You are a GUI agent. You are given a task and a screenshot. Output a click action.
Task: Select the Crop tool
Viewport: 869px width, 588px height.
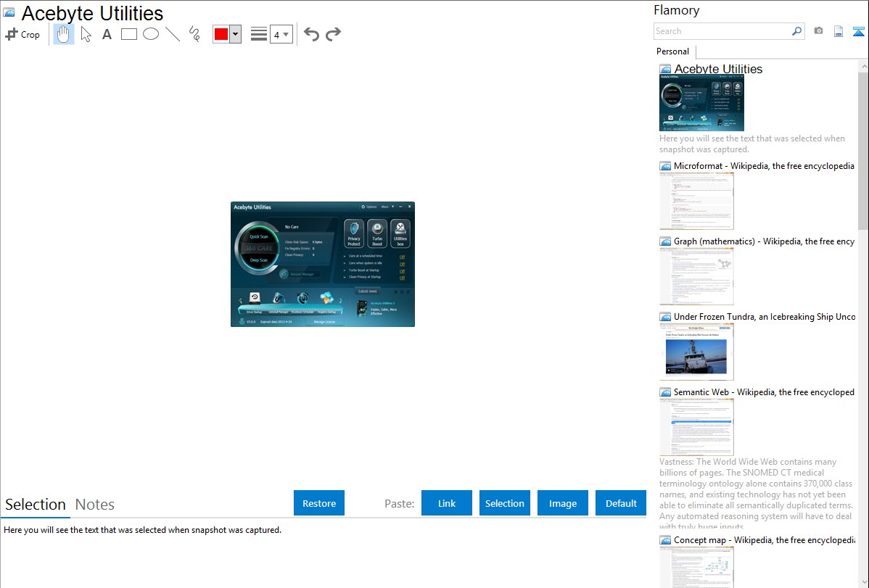coord(22,34)
